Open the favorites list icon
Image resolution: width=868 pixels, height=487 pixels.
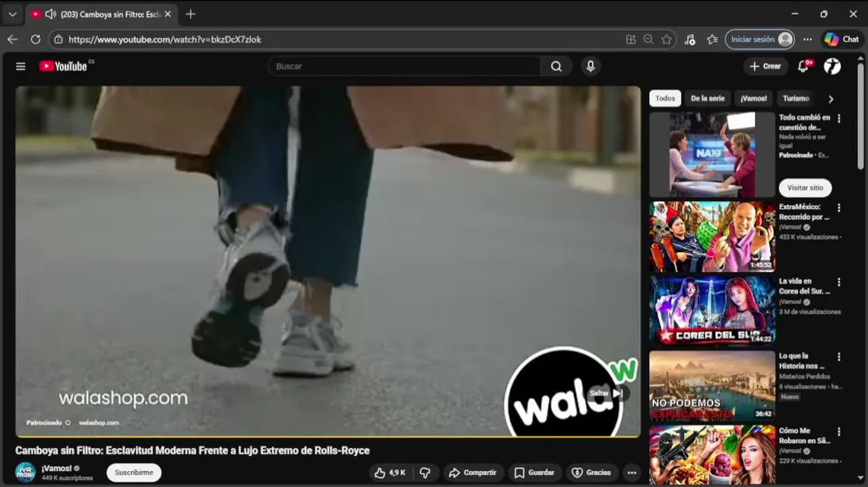pos(712,39)
